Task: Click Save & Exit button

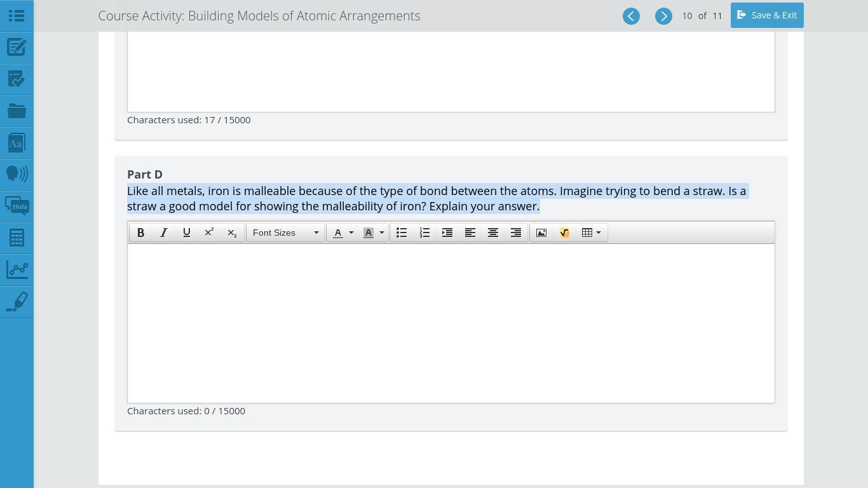Action: click(x=767, y=15)
